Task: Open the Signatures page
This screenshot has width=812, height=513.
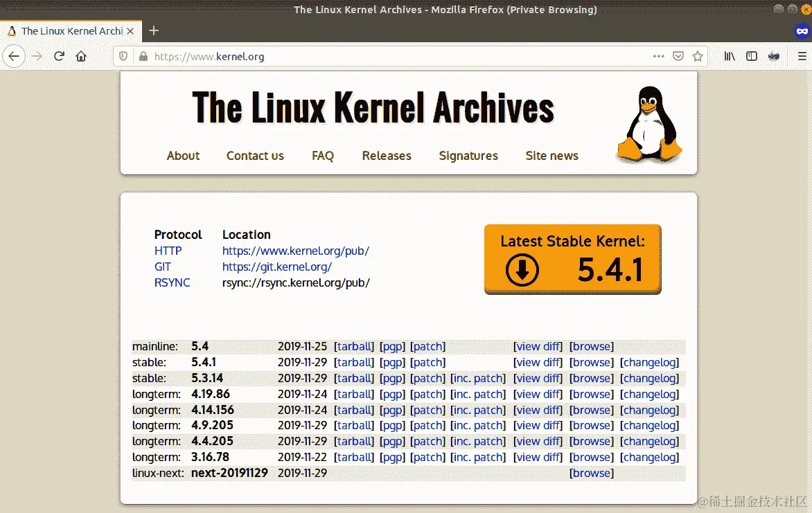Action: tap(468, 156)
